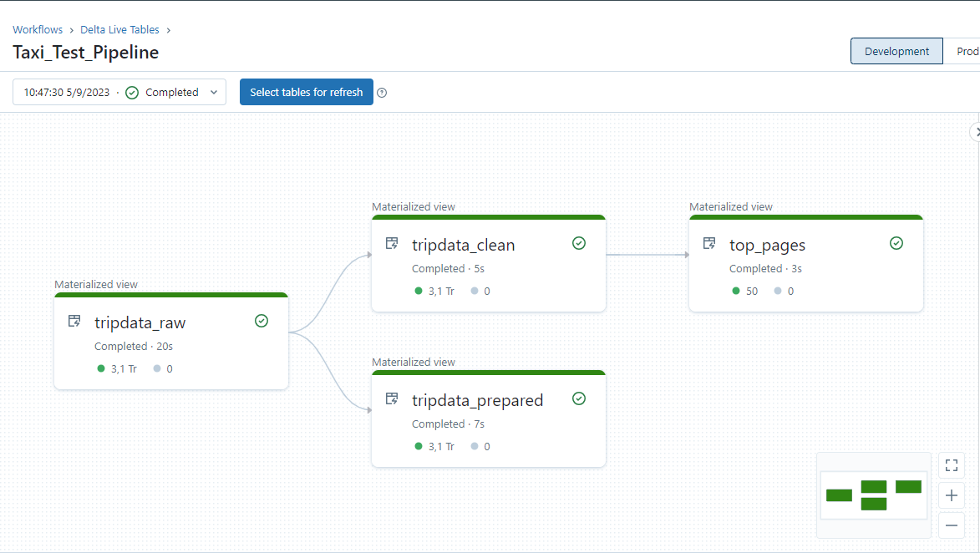Image resolution: width=980 pixels, height=553 pixels.
Task: Go to the Delta Live Tables breadcrumb
Action: pyautogui.click(x=119, y=29)
